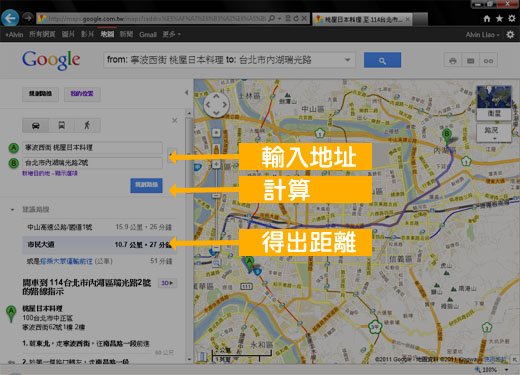Image resolution: width=520 pixels, height=375 pixels.
Task: Click the green B destination marker icon
Action: coord(13,163)
